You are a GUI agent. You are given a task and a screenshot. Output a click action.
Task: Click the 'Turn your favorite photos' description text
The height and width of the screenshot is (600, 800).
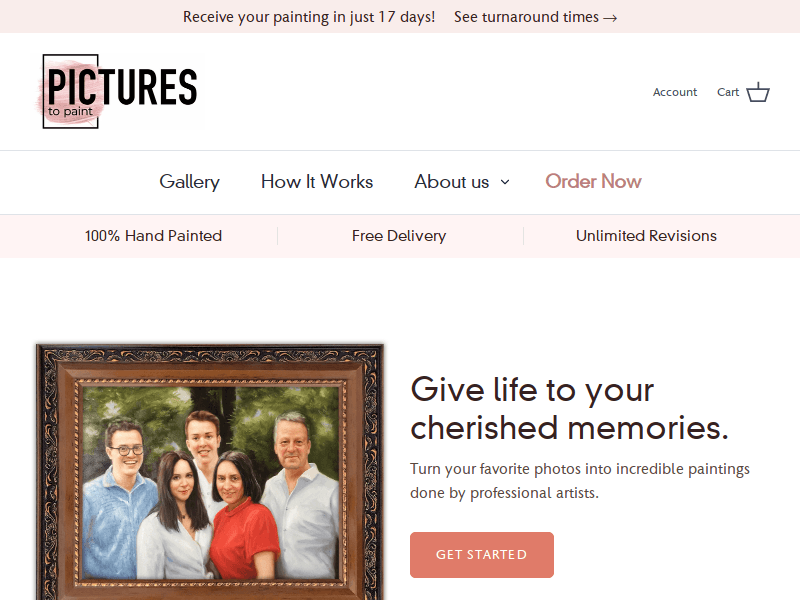pyautogui.click(x=580, y=481)
